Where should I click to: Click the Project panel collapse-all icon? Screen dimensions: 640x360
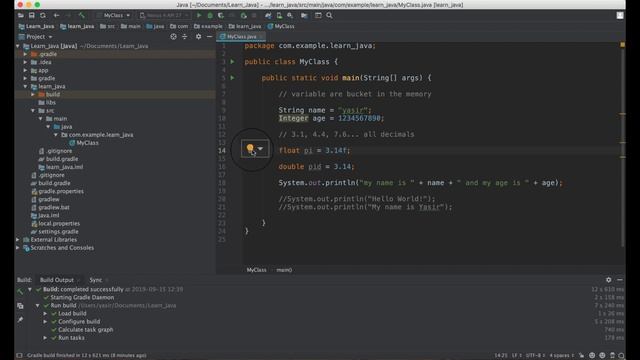(184, 37)
